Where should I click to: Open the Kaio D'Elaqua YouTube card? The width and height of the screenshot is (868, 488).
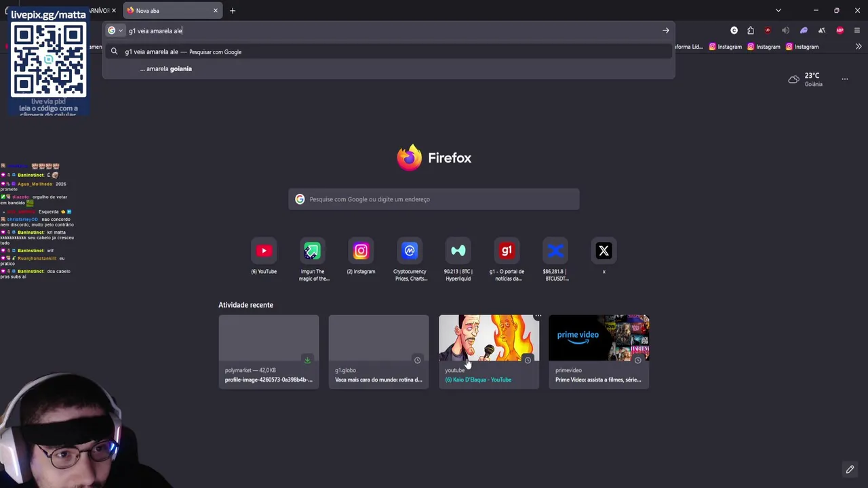tap(489, 351)
